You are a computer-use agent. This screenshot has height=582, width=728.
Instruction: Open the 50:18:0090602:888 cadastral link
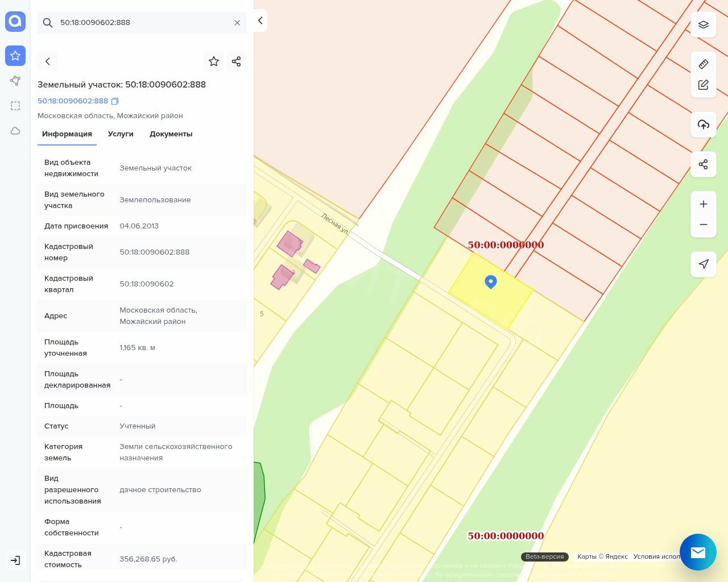click(73, 101)
